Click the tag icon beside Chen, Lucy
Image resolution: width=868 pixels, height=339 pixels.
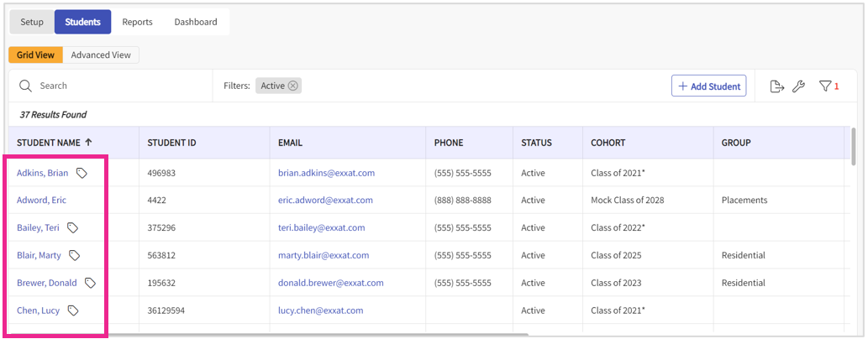click(x=73, y=310)
